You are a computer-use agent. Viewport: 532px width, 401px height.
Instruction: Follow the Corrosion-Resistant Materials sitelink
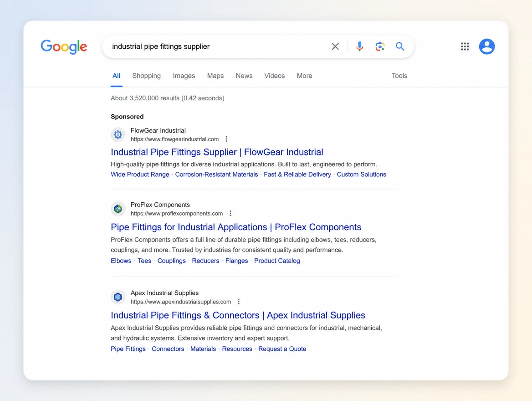(216, 175)
